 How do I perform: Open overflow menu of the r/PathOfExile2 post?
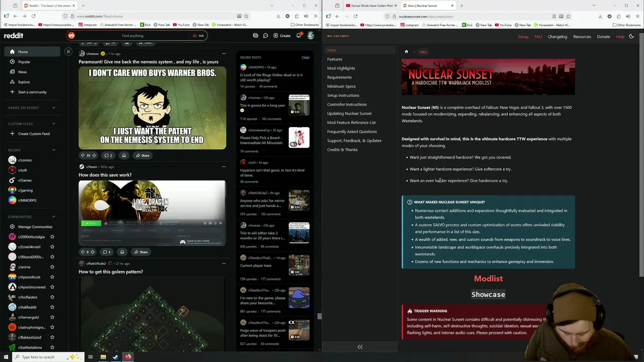(x=224, y=263)
